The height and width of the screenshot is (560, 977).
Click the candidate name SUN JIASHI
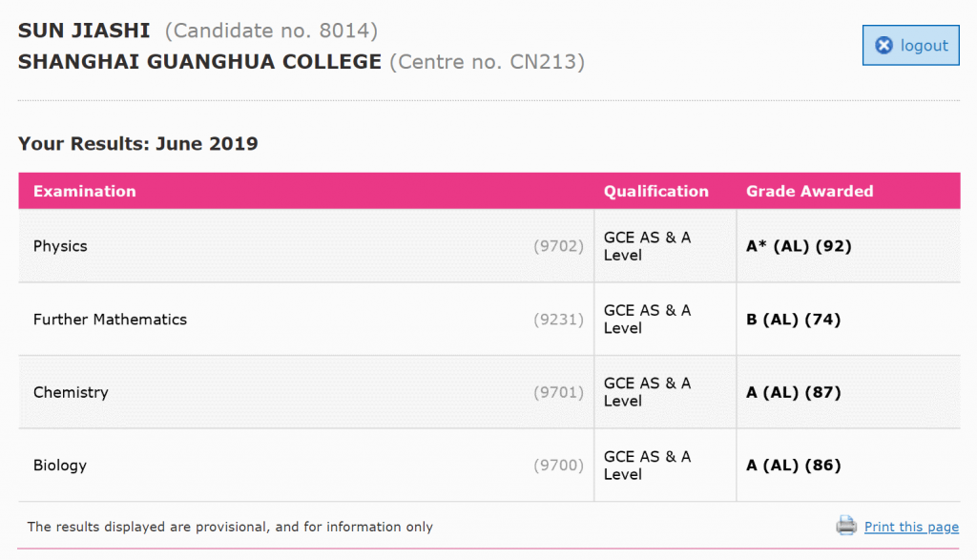[84, 31]
